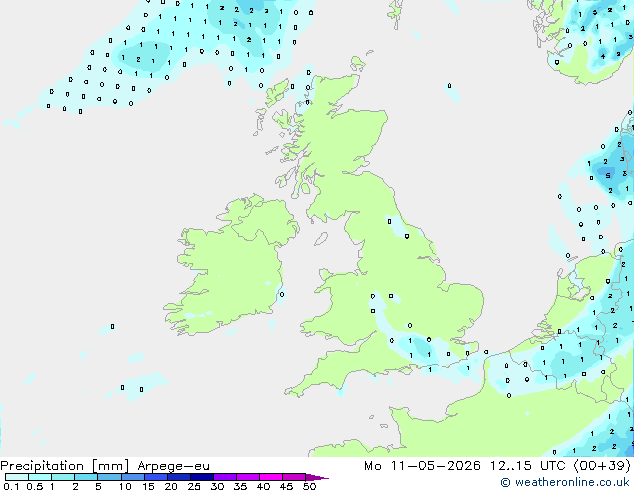Open the weatheronline.co.uk copyright link

tap(564, 482)
